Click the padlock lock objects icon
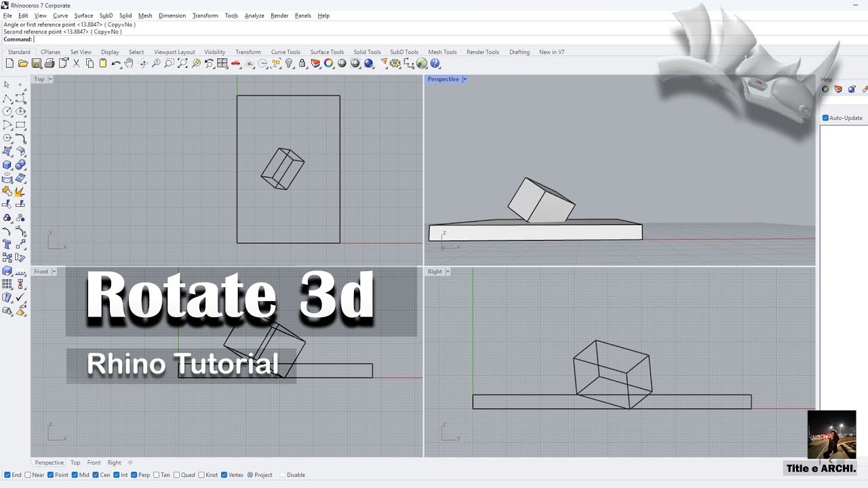The width and height of the screenshot is (868, 488). [x=302, y=63]
